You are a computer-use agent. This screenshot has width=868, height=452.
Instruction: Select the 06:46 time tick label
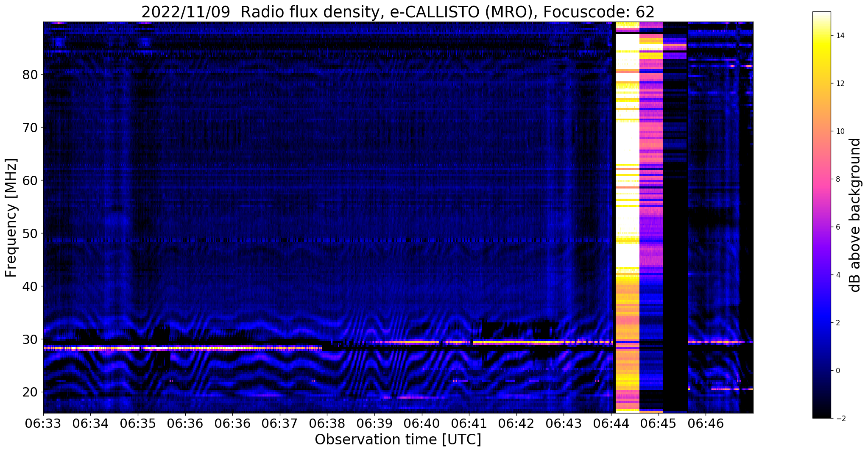706,424
